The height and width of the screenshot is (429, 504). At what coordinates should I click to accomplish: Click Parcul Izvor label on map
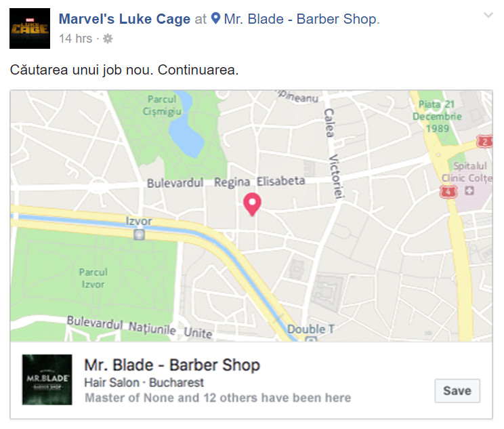click(93, 278)
